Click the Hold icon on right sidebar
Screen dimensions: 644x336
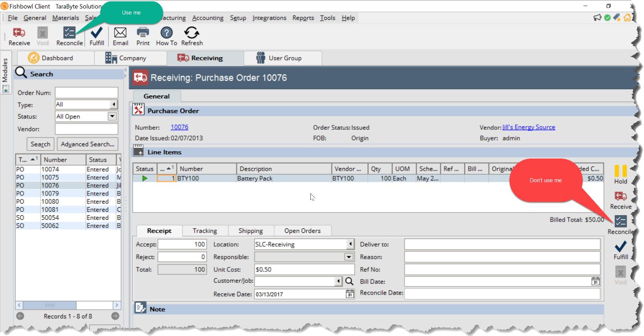coord(621,171)
